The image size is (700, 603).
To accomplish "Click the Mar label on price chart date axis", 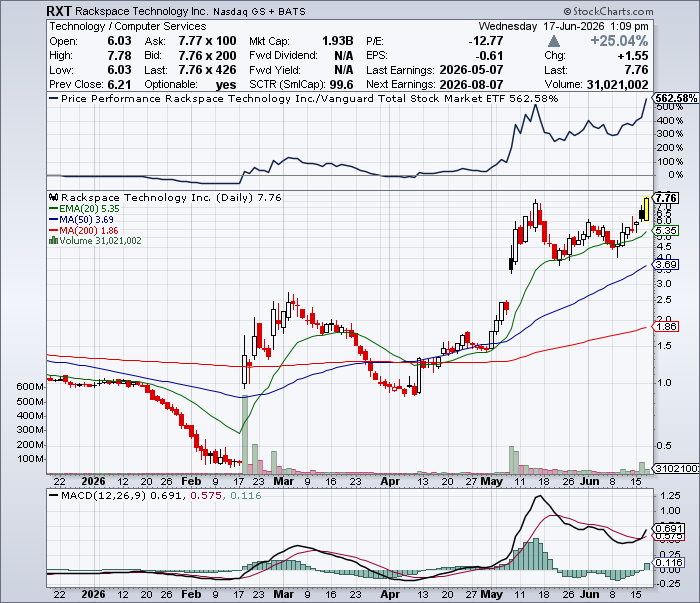I will [x=283, y=482].
